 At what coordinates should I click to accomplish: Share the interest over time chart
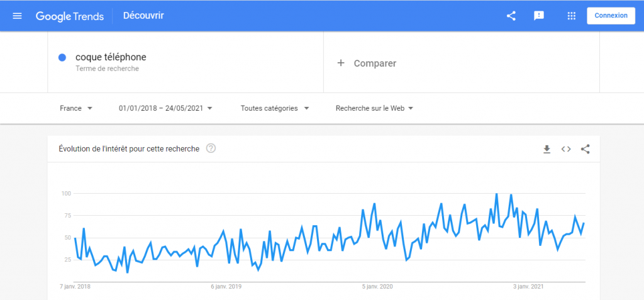tap(586, 149)
